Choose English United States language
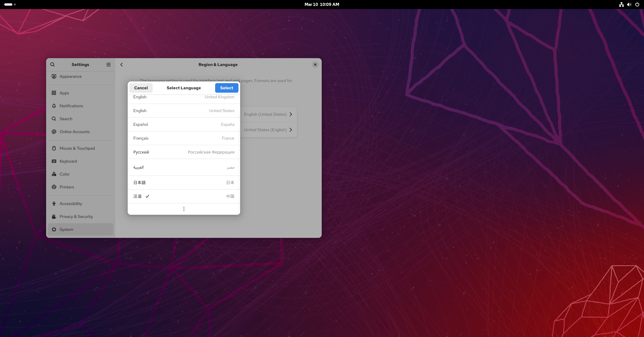 coord(184,111)
